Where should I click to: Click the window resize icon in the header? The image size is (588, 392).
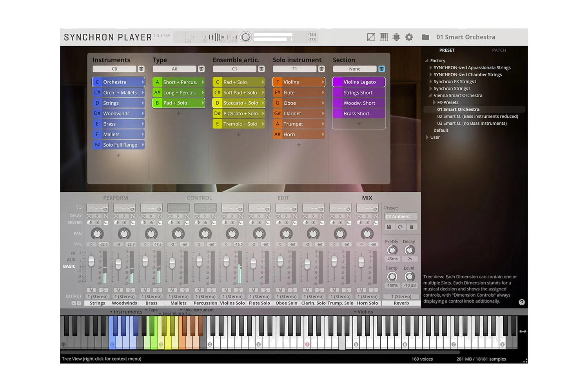coord(371,37)
